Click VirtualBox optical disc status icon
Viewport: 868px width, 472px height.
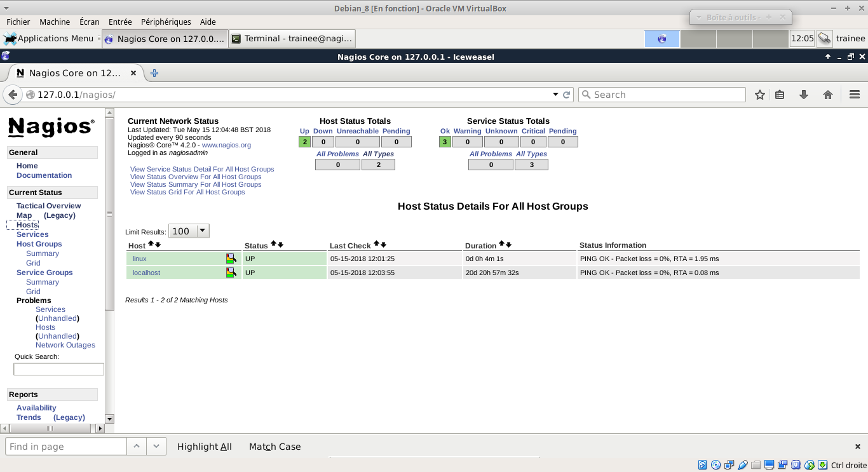pos(715,465)
